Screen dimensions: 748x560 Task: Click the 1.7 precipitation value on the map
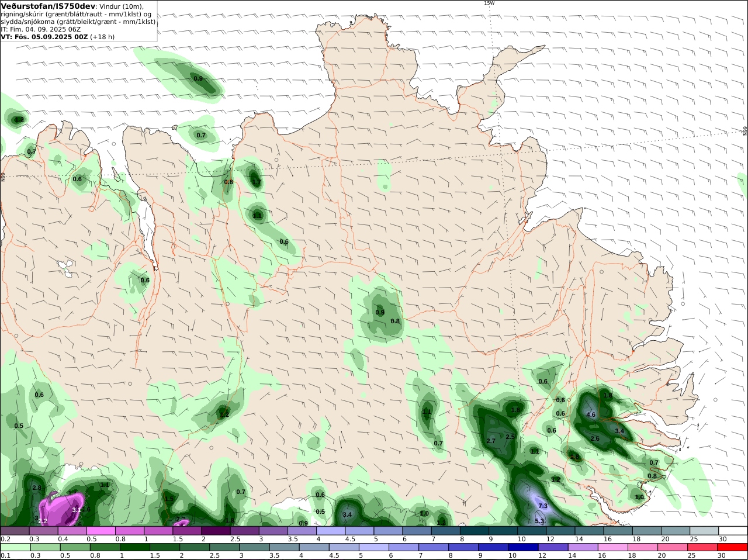tap(257, 182)
